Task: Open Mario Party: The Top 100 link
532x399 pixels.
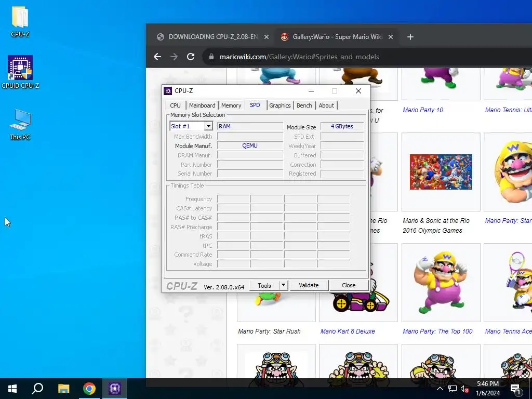Action: coord(437,331)
